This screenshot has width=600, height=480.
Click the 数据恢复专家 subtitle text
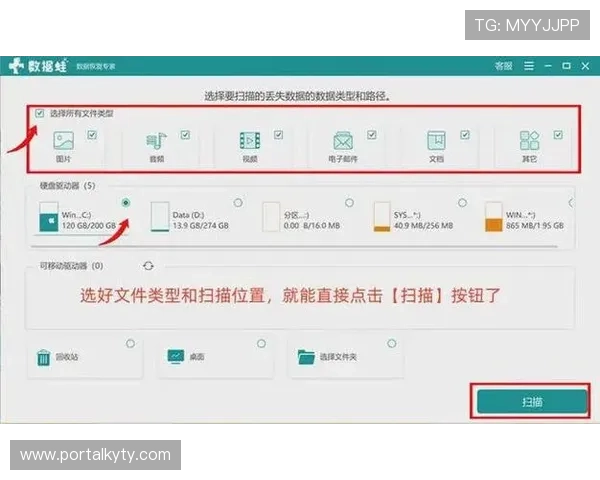click(x=96, y=67)
